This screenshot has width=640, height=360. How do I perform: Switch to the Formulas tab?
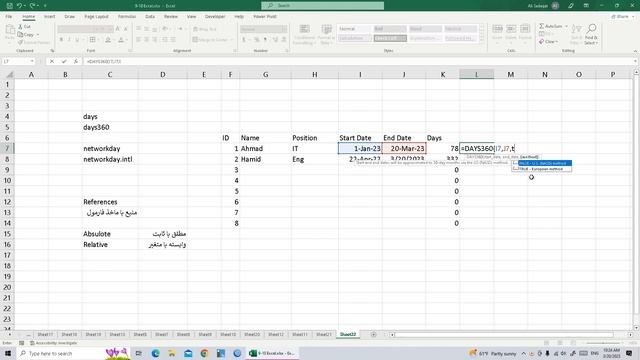click(x=127, y=17)
